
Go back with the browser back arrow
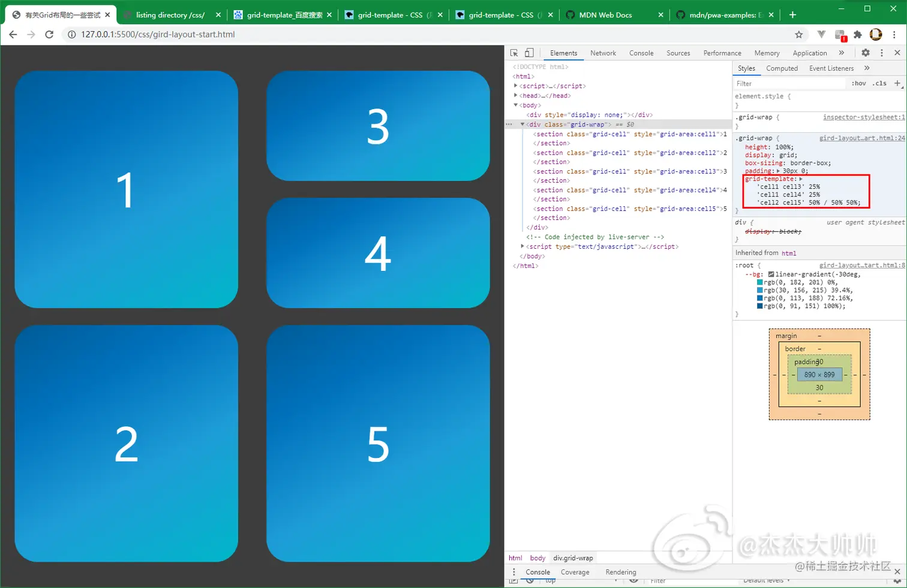point(13,34)
